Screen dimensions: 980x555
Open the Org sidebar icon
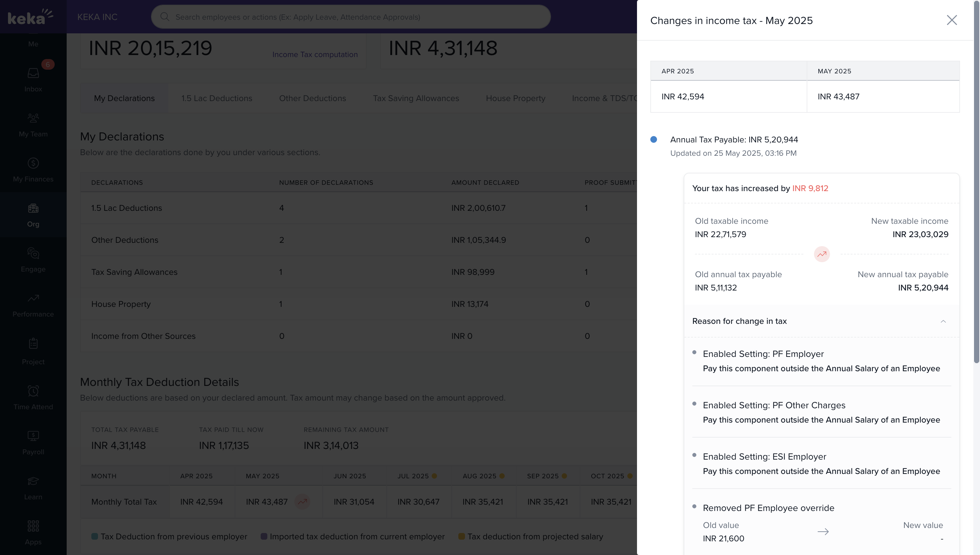33,208
